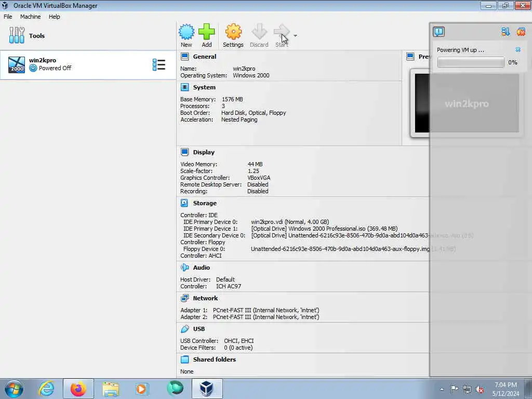Click the USB section plug icon
Viewport: 532px width, 399px height.
(x=184, y=329)
